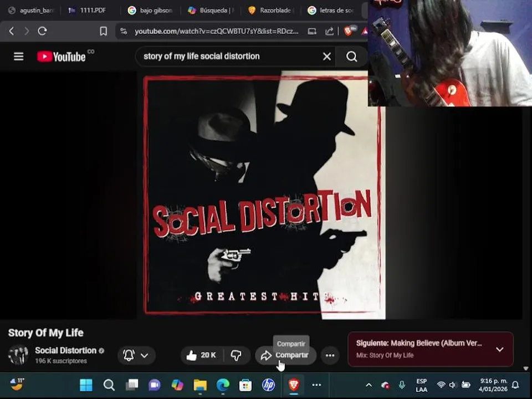Reload the YouTube page

[43, 31]
